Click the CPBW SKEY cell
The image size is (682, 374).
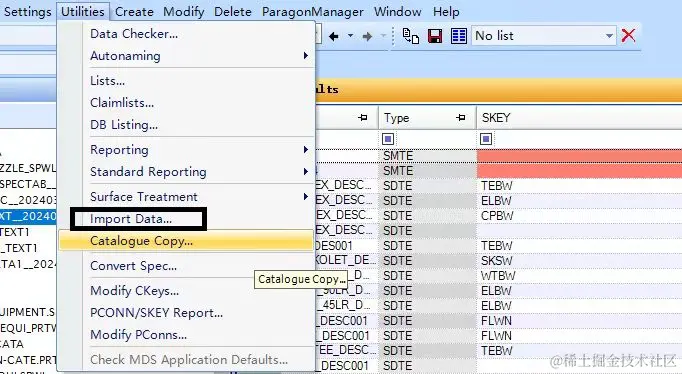pos(579,216)
